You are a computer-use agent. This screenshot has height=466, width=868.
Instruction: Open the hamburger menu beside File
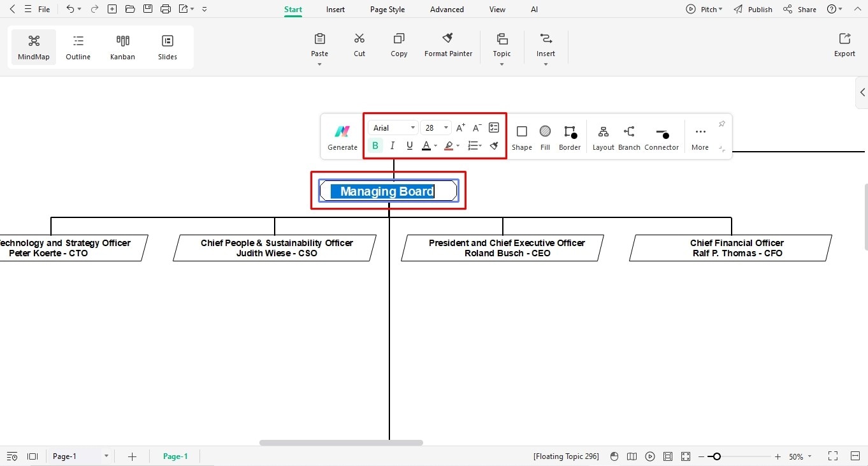pos(27,9)
